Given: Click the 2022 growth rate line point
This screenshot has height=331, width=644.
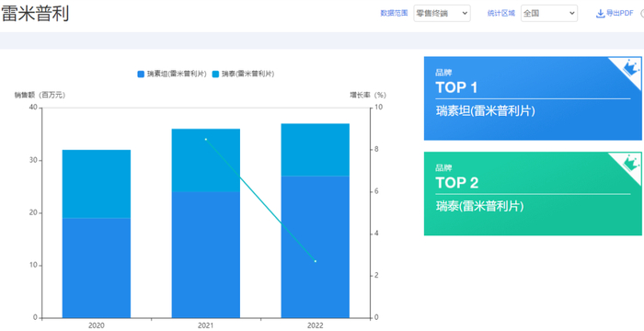Looking at the screenshot, I should [315, 261].
